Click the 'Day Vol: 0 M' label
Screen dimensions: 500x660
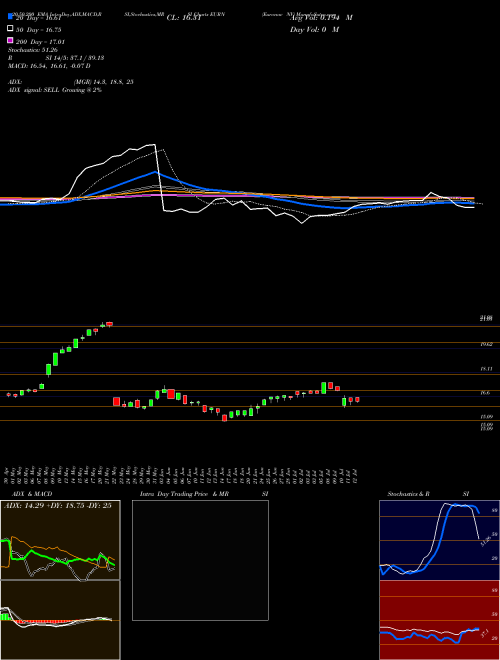[x=314, y=30]
